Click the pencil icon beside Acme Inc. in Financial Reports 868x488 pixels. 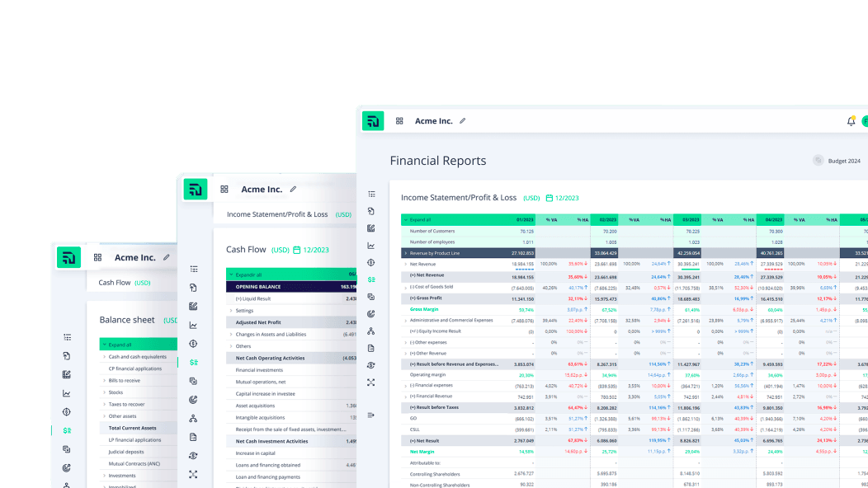click(x=462, y=121)
